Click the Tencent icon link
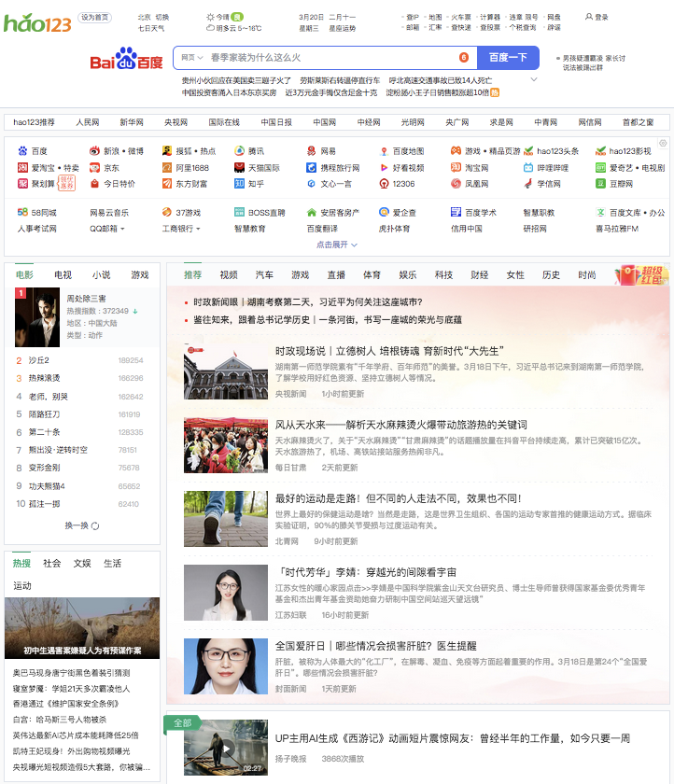Image resolution: width=674 pixels, height=784 pixels. (x=240, y=151)
